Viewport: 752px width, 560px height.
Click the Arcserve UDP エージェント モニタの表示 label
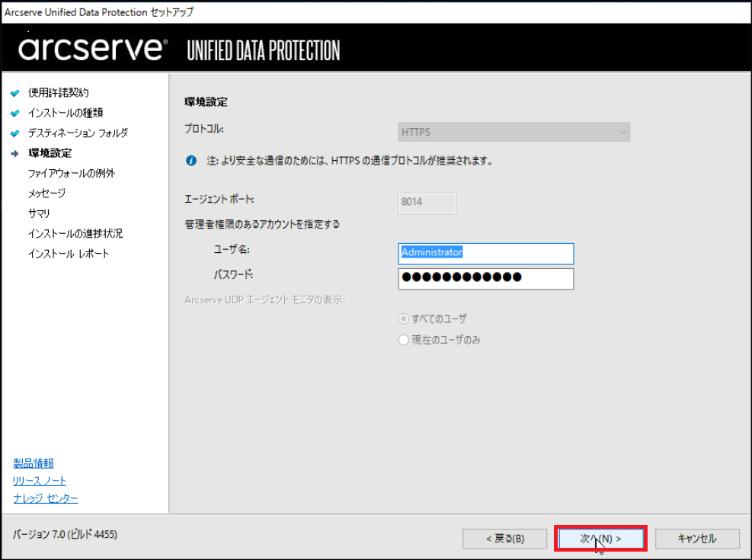(264, 300)
